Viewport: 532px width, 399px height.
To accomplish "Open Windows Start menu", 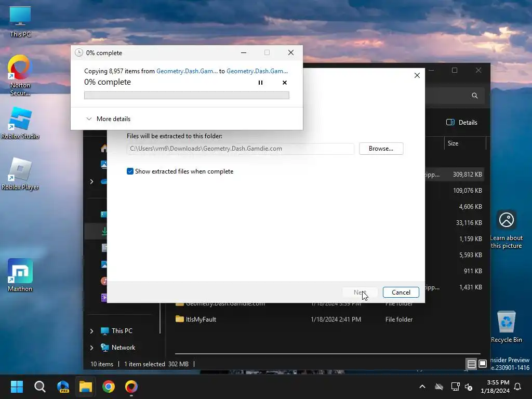I will click(x=17, y=387).
